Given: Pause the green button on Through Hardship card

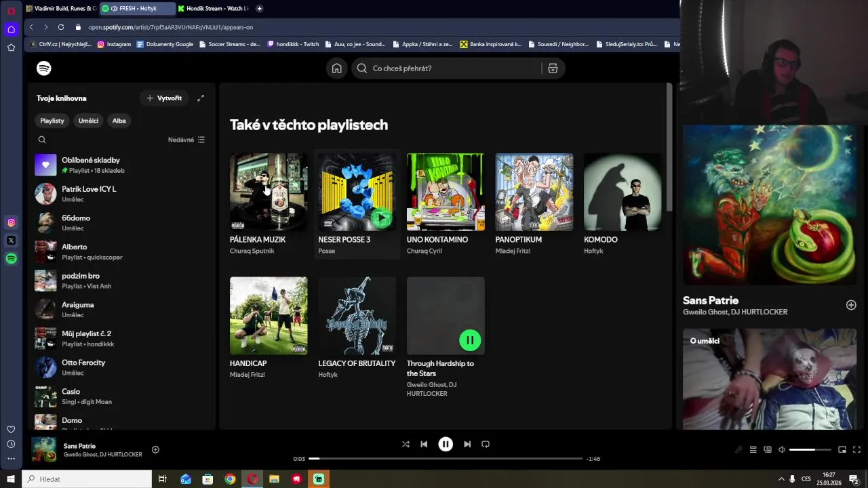Looking at the screenshot, I should point(470,340).
